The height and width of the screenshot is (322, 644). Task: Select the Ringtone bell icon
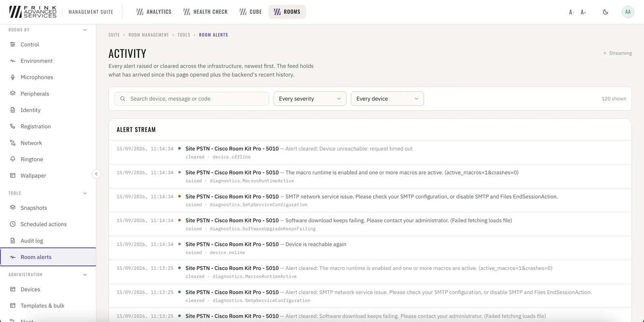[12, 159]
